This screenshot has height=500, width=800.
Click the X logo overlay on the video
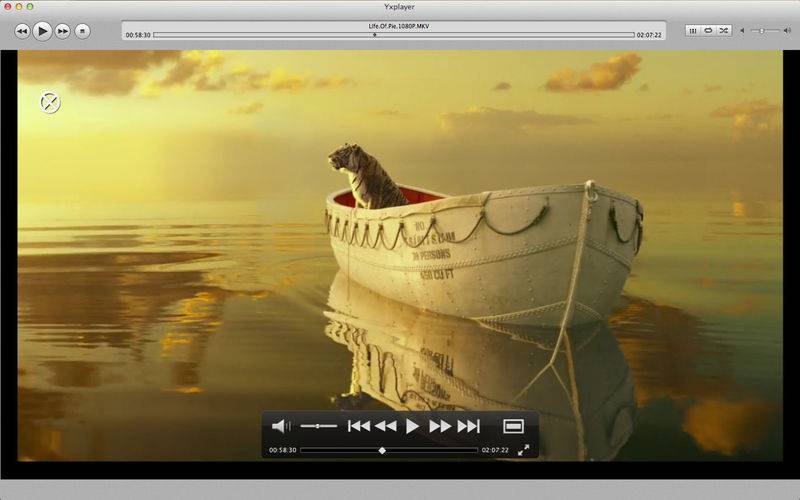click(50, 103)
